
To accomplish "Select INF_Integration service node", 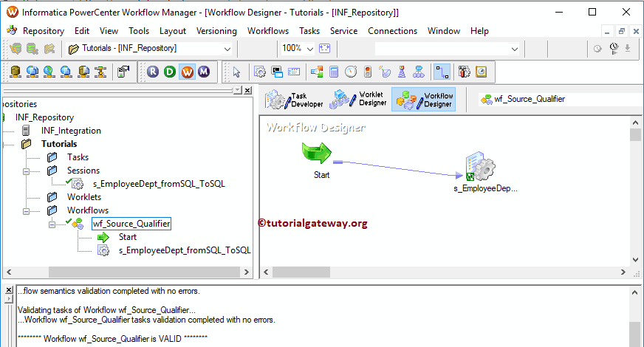I will click(71, 131).
